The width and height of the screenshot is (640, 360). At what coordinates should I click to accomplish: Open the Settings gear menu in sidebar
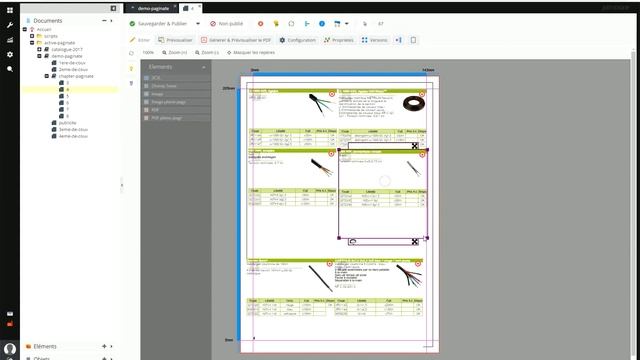(10, 54)
